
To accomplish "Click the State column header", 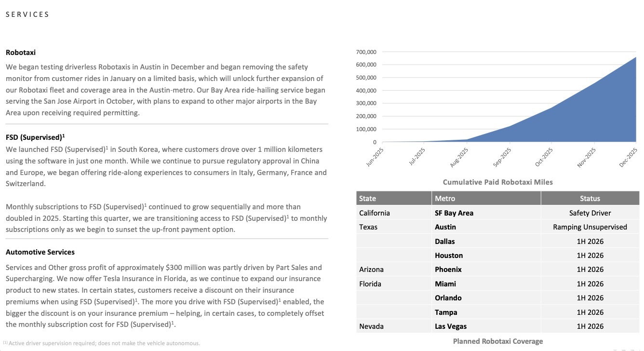I will 368,199.
